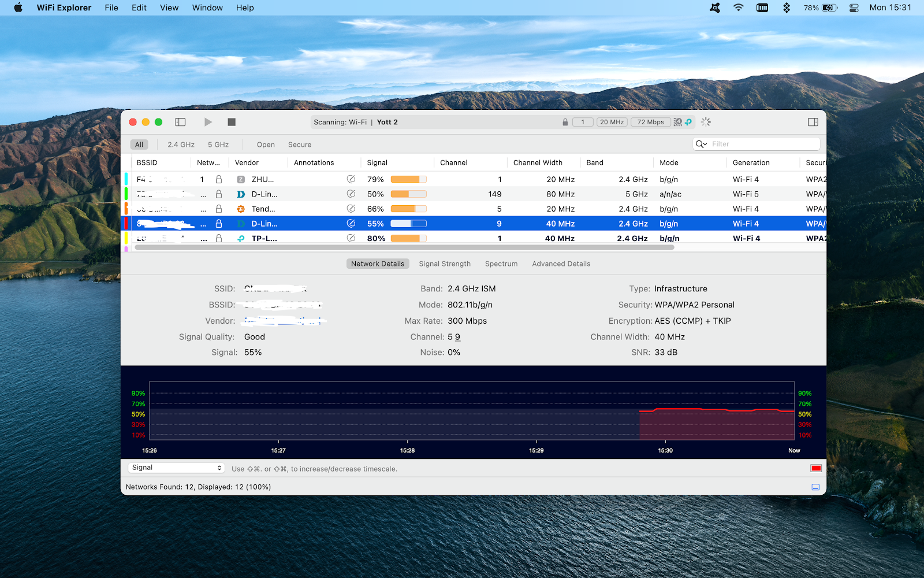Show only Open networks
Screen dimensions: 924x578
[x=266, y=144]
